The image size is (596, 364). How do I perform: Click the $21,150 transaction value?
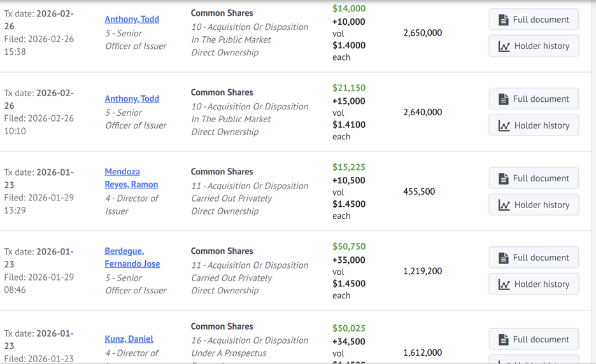[349, 88]
